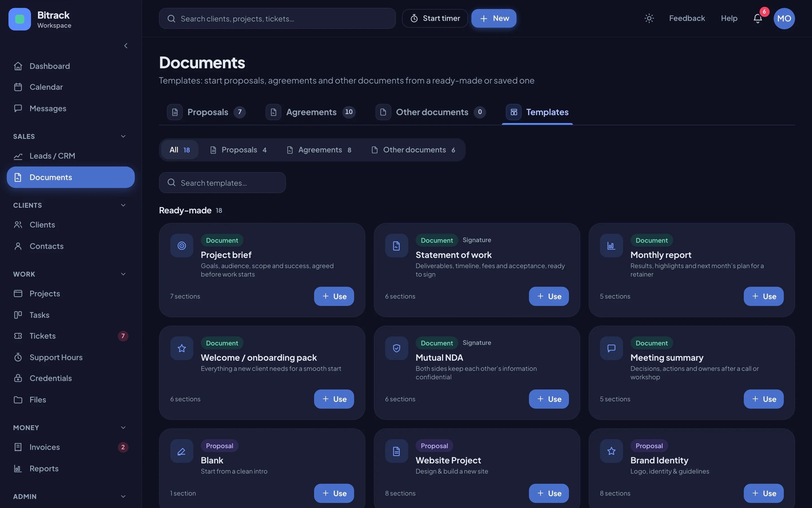The image size is (812, 508).
Task: Toggle light/dark theme sun icon
Action: (649, 18)
